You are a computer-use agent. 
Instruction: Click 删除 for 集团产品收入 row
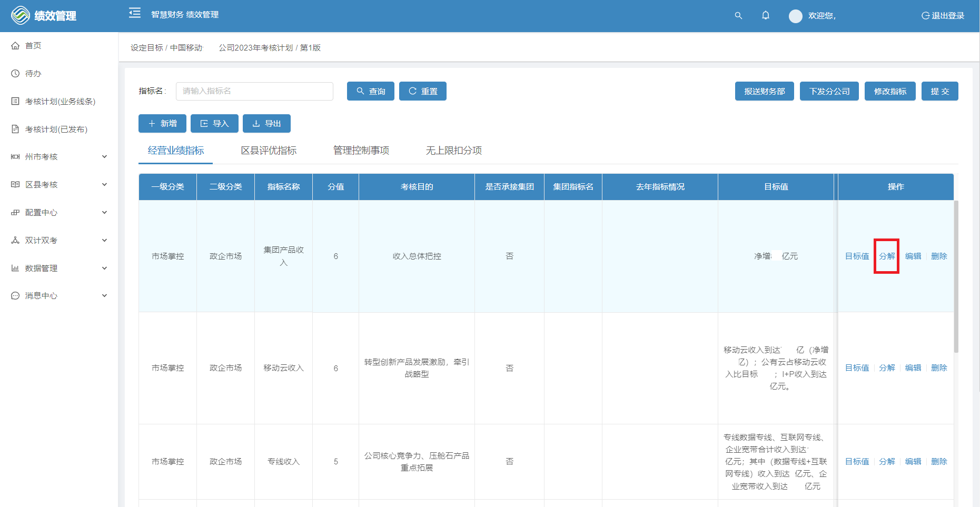[939, 256]
